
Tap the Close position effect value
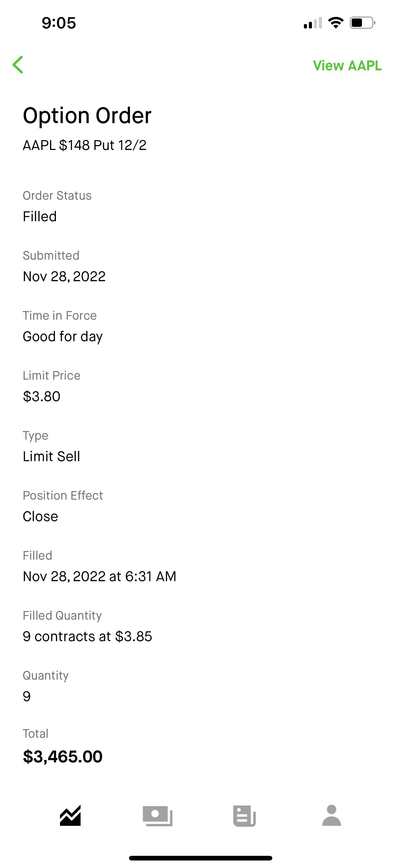click(40, 516)
